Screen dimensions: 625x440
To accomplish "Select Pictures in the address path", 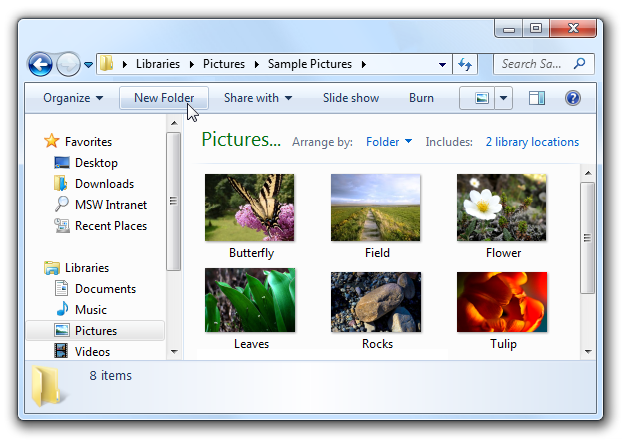I will (224, 64).
